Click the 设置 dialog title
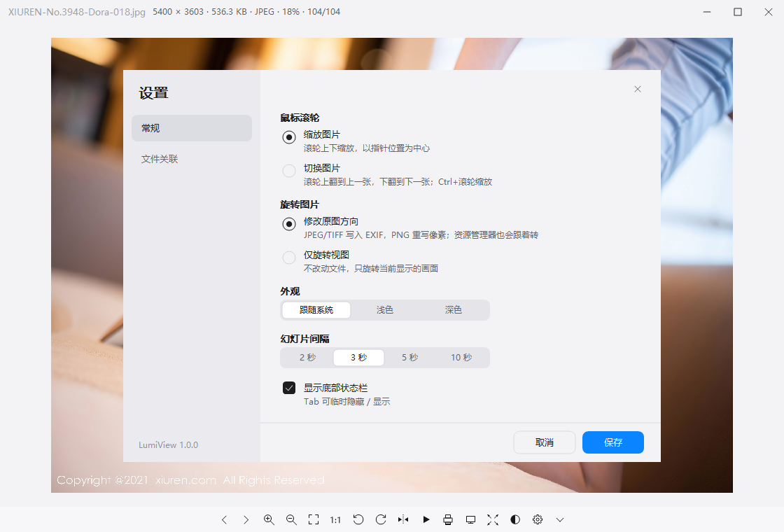Viewport: 784px width, 532px height. tap(153, 93)
